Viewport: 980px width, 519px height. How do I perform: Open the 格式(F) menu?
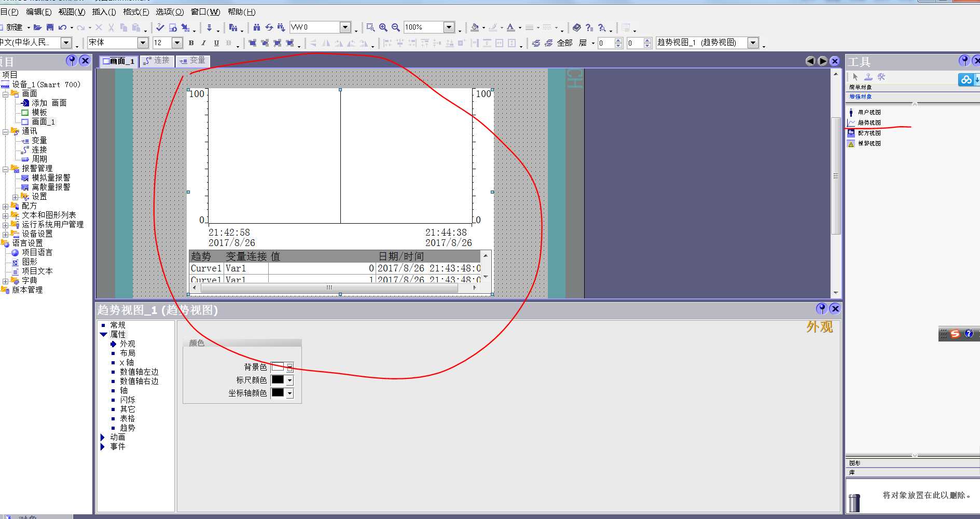[136, 12]
